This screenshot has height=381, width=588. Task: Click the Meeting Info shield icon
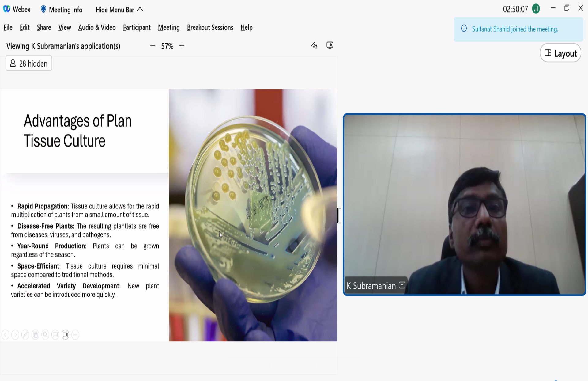(x=43, y=10)
